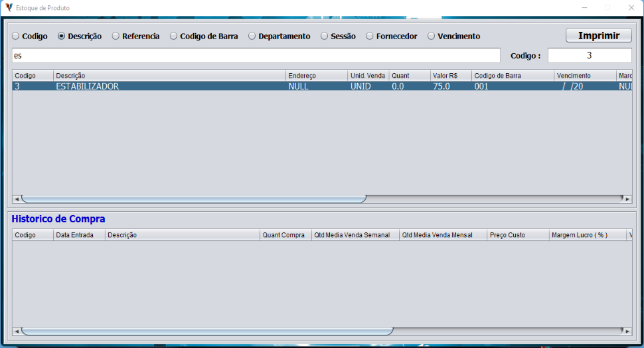Click Preço Custo column header
The height and width of the screenshot is (348, 644).
[517, 235]
